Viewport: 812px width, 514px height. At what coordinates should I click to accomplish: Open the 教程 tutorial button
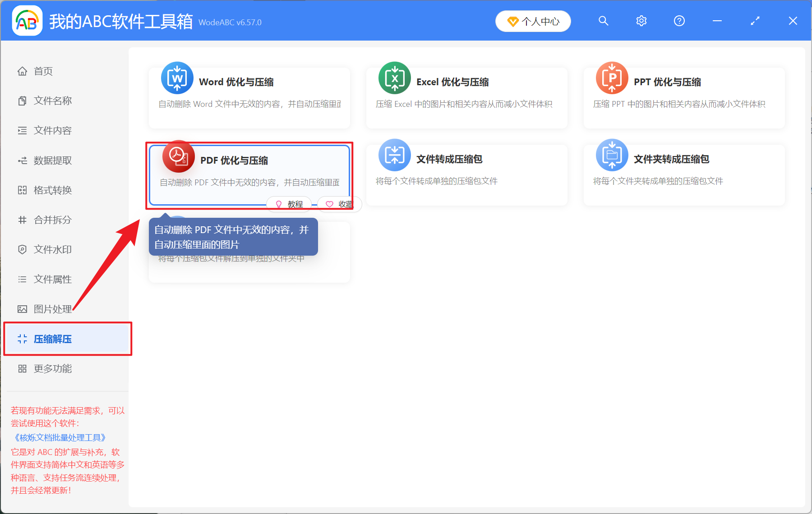point(289,204)
